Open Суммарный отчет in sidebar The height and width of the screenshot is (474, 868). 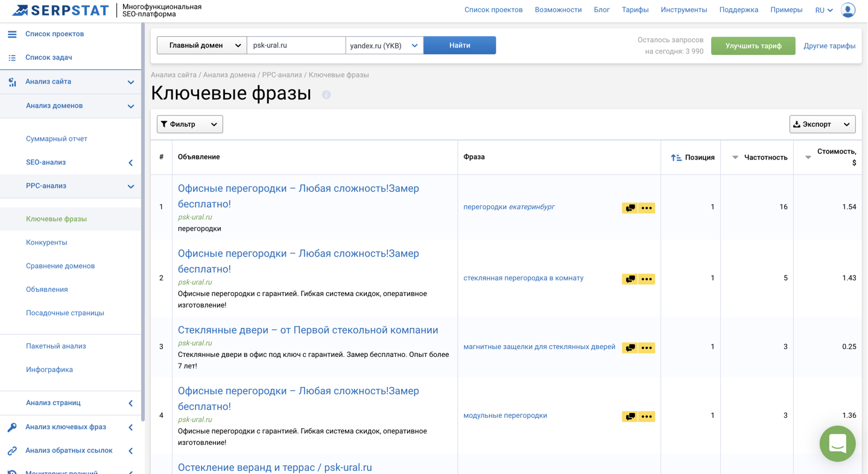point(57,139)
